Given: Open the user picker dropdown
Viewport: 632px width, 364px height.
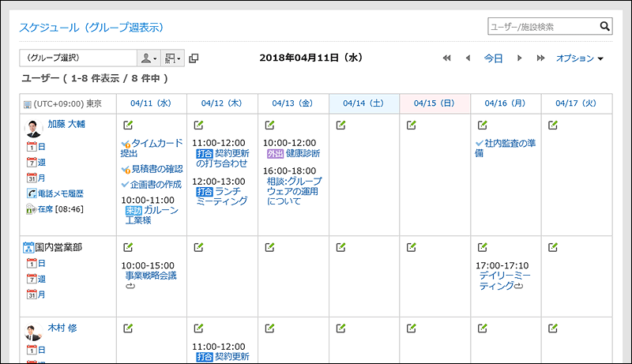Looking at the screenshot, I should [149, 58].
